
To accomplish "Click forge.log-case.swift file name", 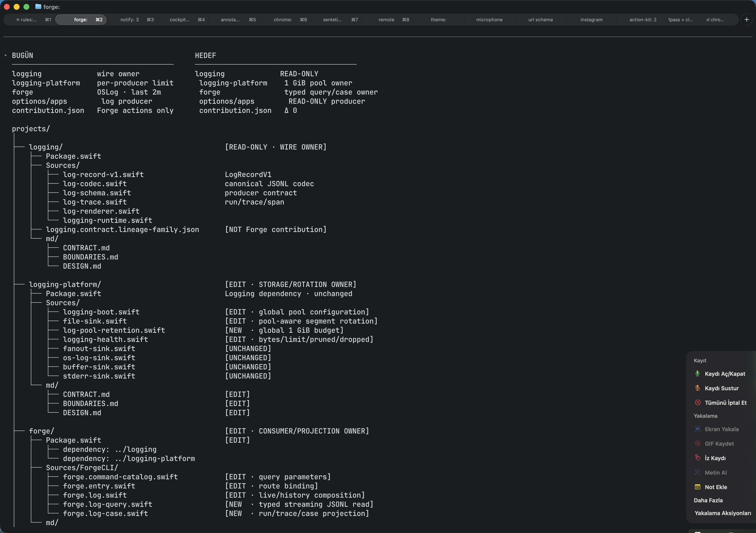I will pos(105,514).
